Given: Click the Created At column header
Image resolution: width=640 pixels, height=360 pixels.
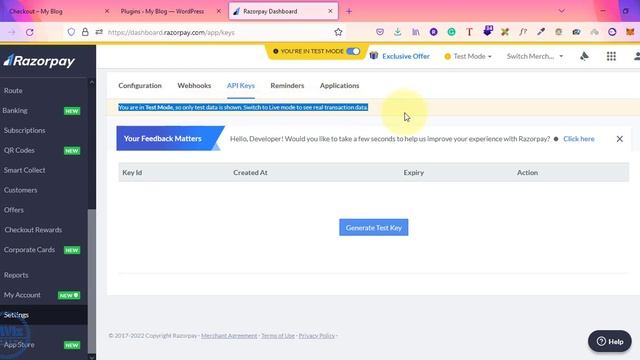Looking at the screenshot, I should [x=250, y=173].
